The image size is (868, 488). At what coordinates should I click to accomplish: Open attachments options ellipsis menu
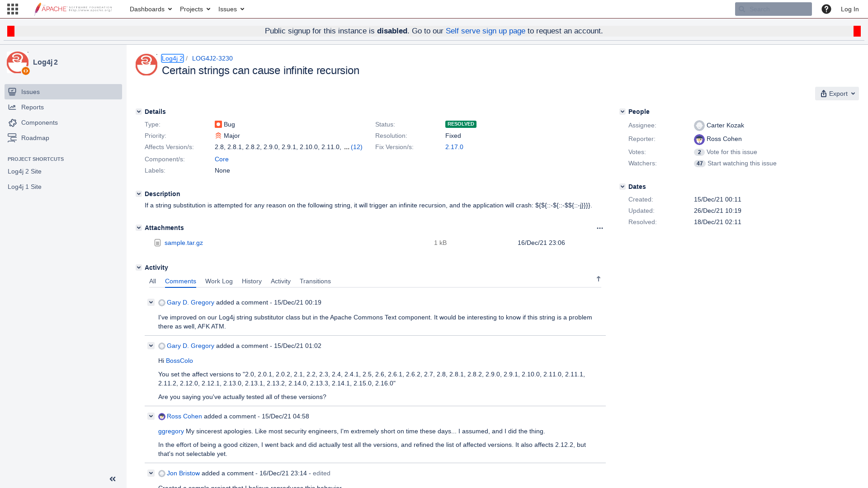[x=600, y=228]
